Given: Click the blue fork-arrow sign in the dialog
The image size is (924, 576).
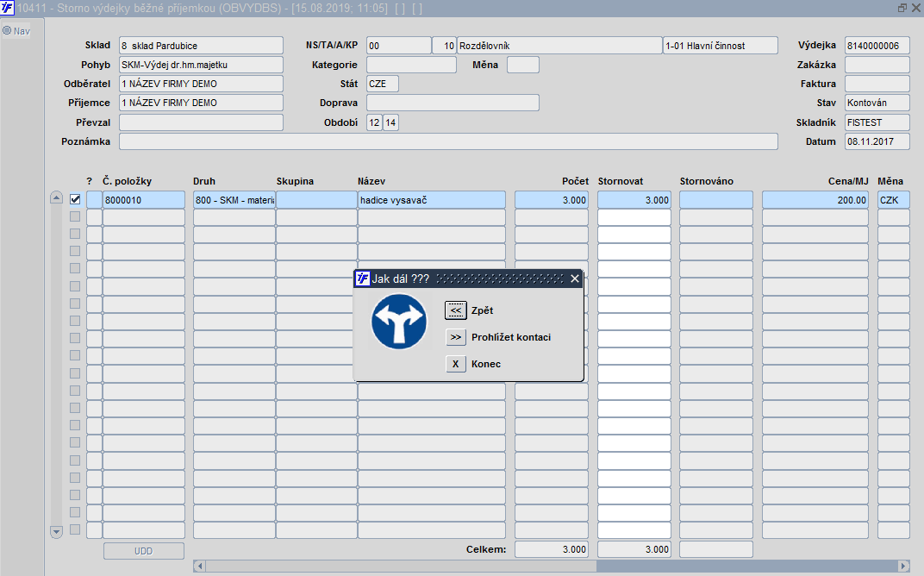Looking at the screenshot, I should pos(399,322).
